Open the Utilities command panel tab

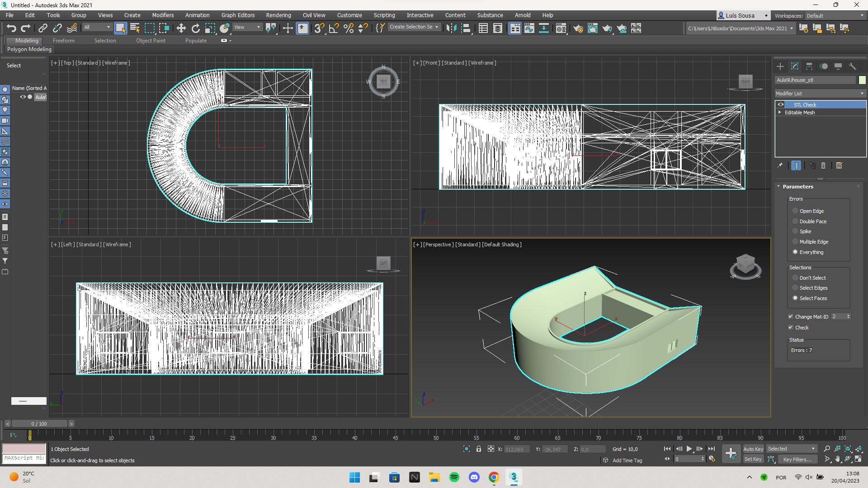853,66
